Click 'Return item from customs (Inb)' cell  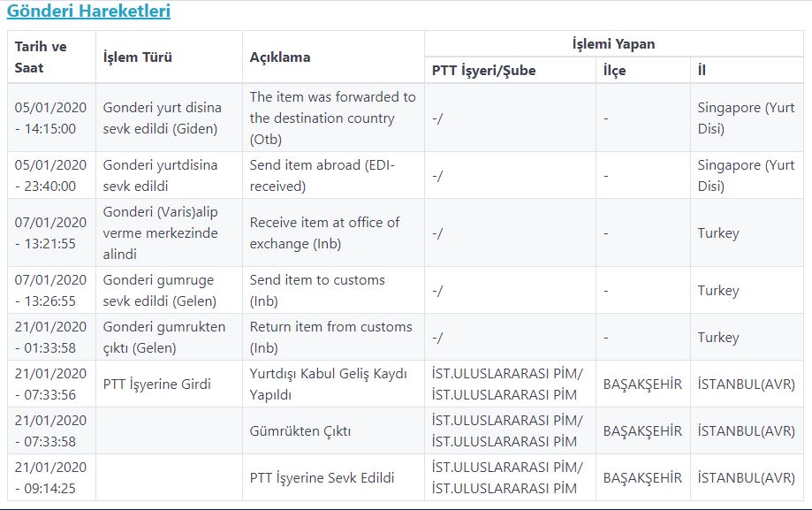333,337
